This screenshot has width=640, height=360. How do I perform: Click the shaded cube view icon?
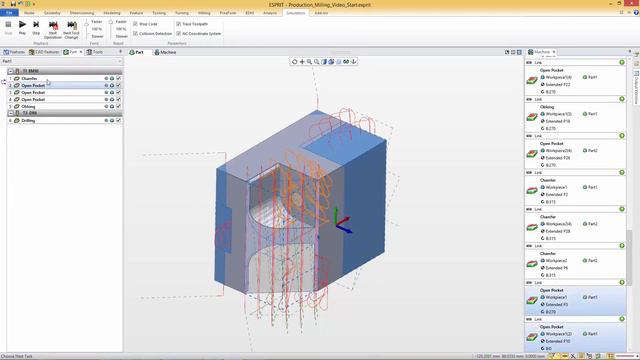click(x=324, y=62)
